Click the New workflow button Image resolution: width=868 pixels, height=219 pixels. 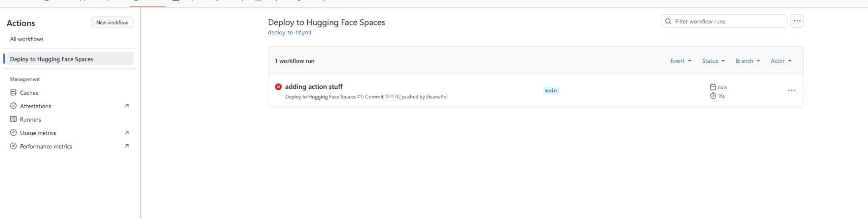tap(112, 22)
